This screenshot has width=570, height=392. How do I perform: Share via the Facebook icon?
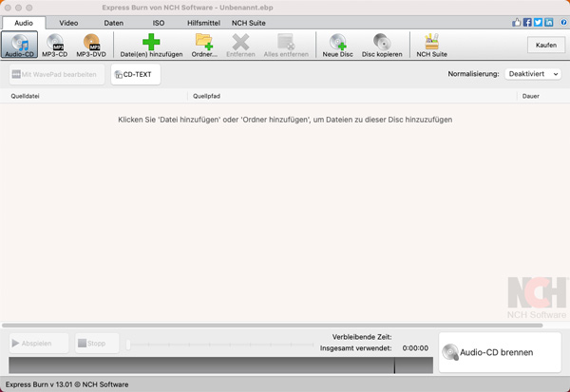527,23
